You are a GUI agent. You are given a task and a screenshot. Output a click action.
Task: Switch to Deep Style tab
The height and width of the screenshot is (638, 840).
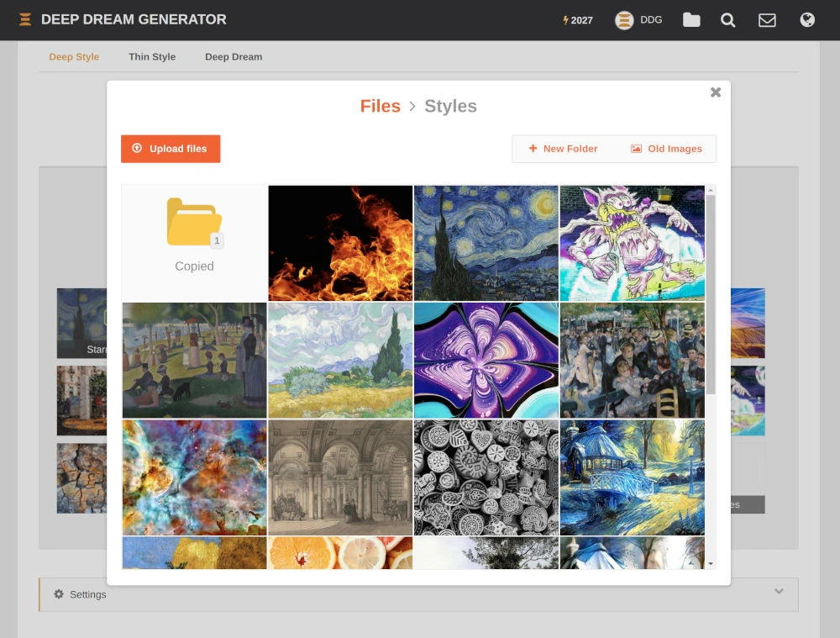(74, 57)
